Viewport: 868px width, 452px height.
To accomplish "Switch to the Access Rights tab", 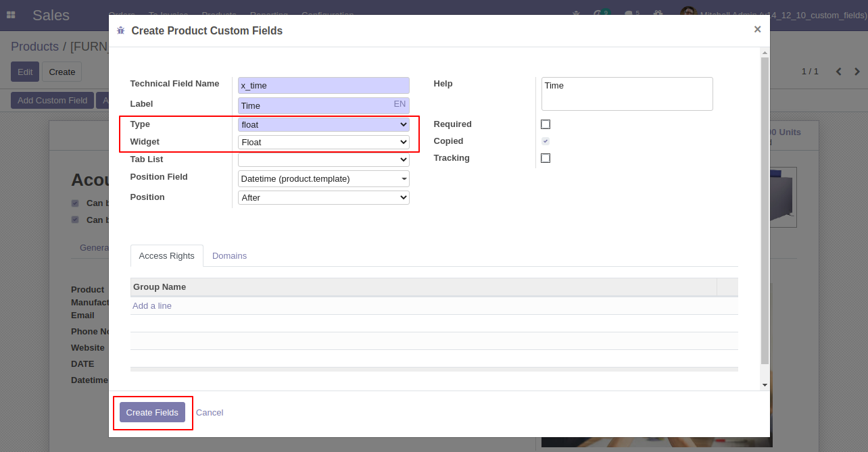I will point(166,256).
